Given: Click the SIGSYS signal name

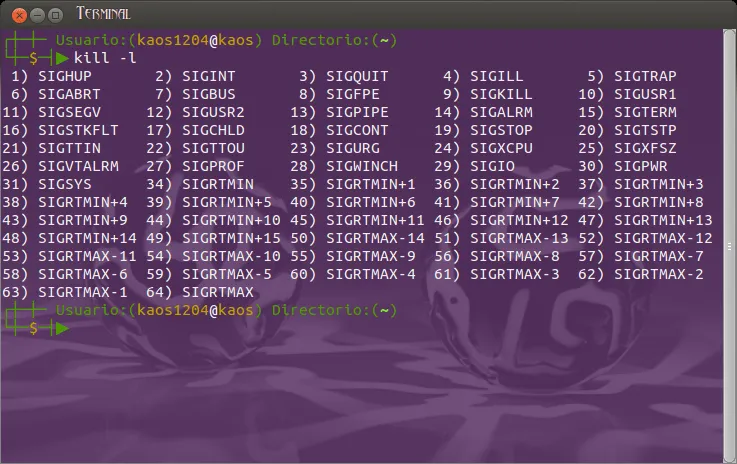Looking at the screenshot, I should pos(65,184).
